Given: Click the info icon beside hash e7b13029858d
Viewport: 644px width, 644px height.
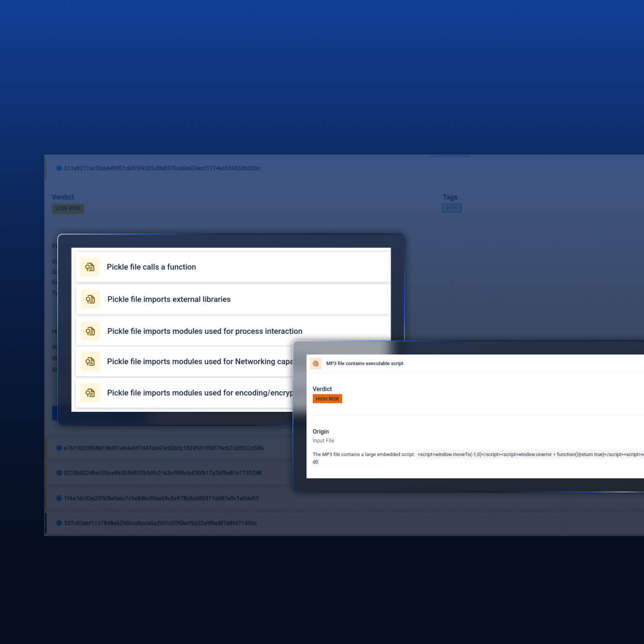Looking at the screenshot, I should [x=59, y=448].
